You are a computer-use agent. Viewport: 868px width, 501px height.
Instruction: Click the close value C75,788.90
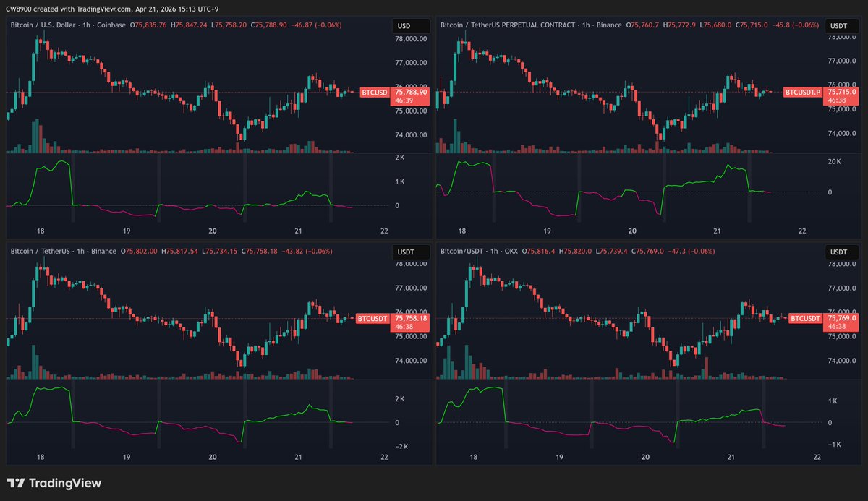click(x=270, y=26)
